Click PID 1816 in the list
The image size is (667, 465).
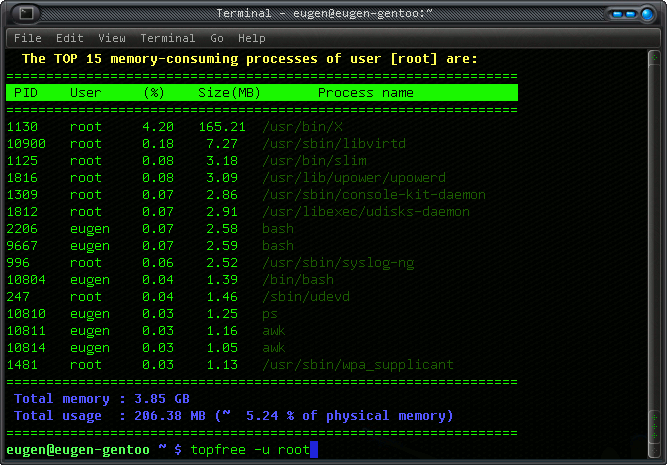(x=22, y=178)
